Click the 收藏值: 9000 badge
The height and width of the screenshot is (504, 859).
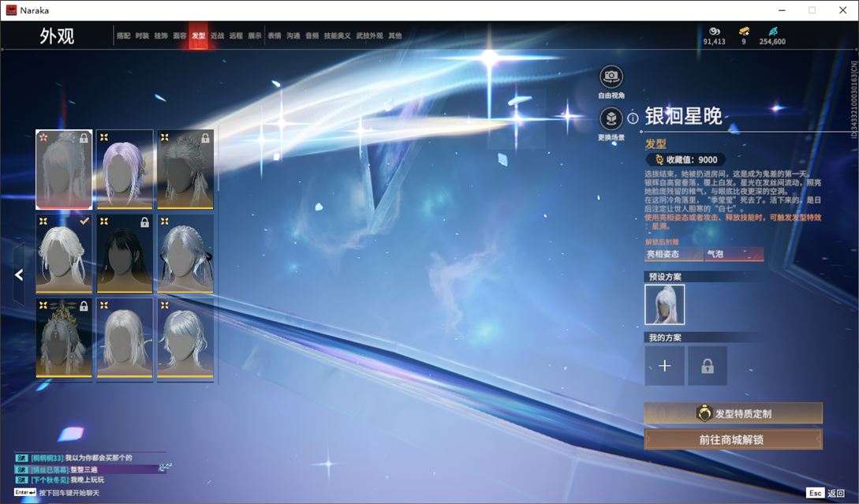tap(686, 159)
